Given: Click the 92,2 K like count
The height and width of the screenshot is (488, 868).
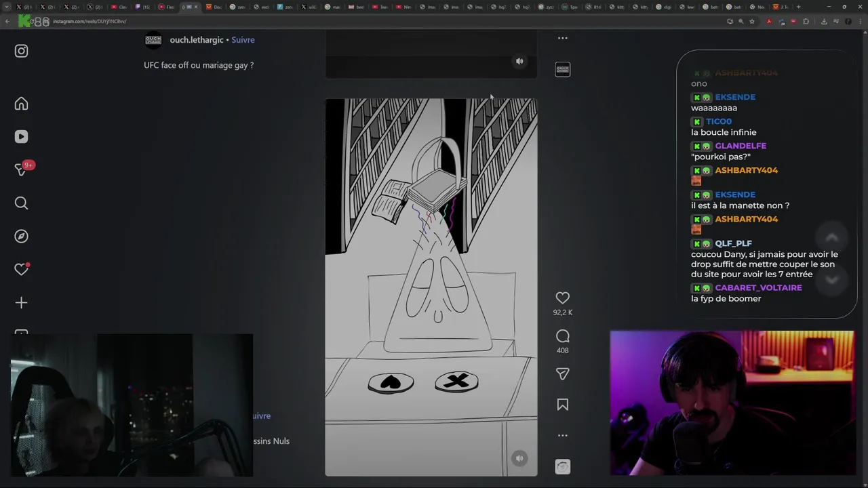Looking at the screenshot, I should click(x=562, y=312).
